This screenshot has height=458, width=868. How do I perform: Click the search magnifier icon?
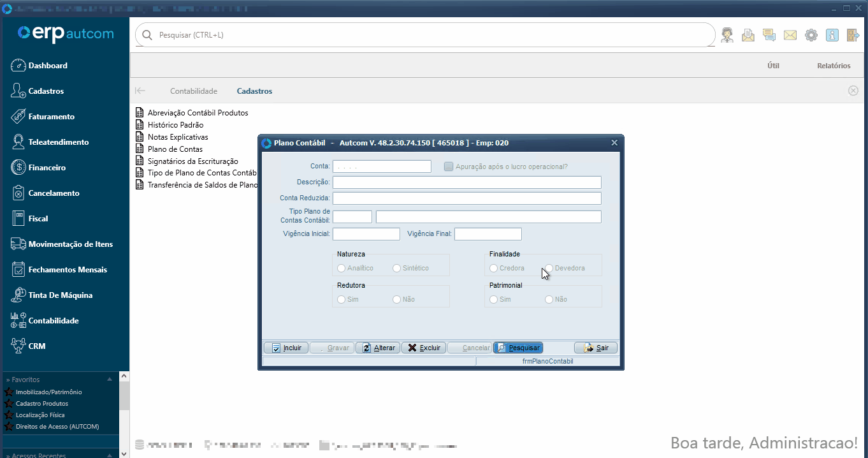click(147, 35)
